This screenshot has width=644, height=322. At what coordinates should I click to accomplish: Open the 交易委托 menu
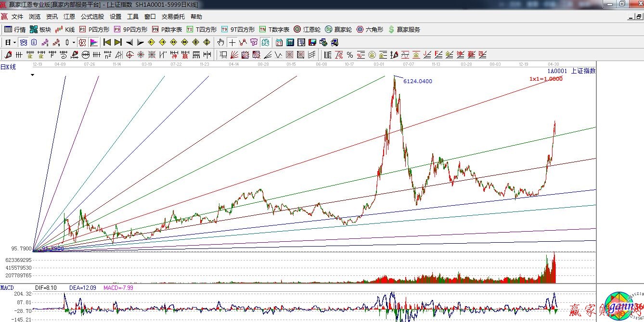(173, 17)
